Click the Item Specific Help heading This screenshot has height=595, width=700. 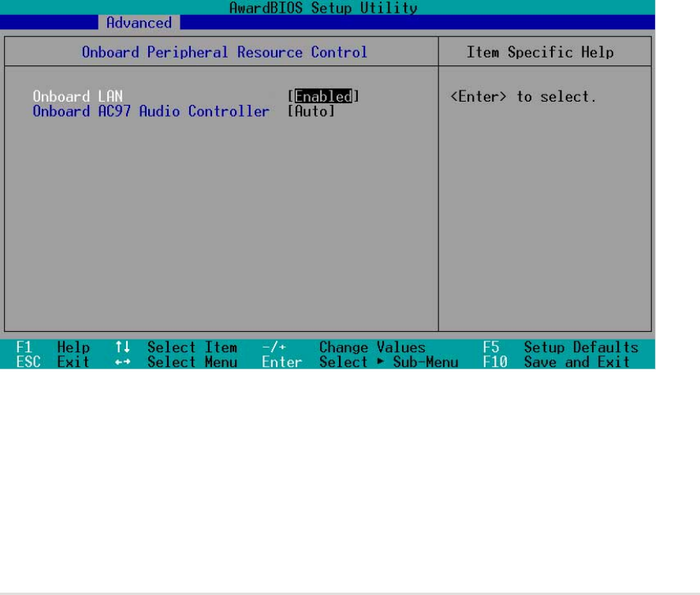[540, 52]
